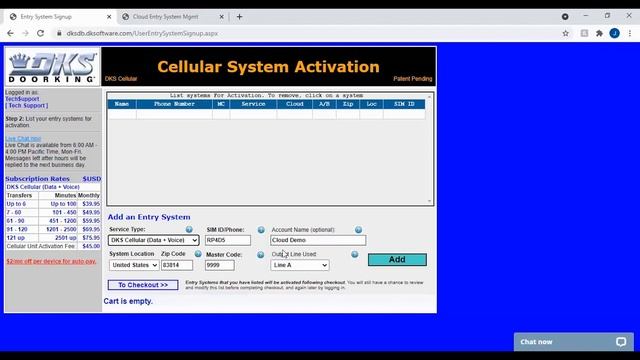Click the SIM ID/Phone input field
640x360 pixels.
coord(228,240)
